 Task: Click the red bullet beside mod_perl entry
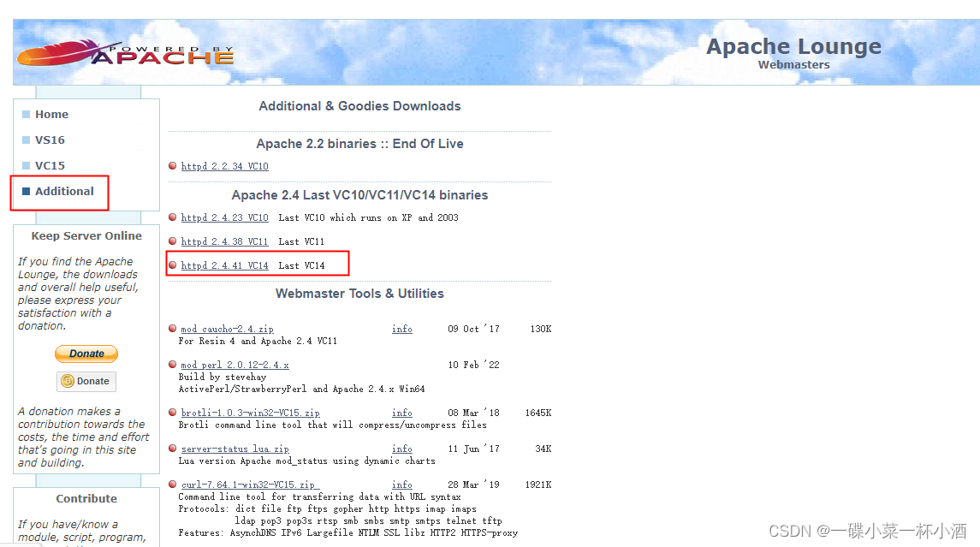(x=172, y=364)
